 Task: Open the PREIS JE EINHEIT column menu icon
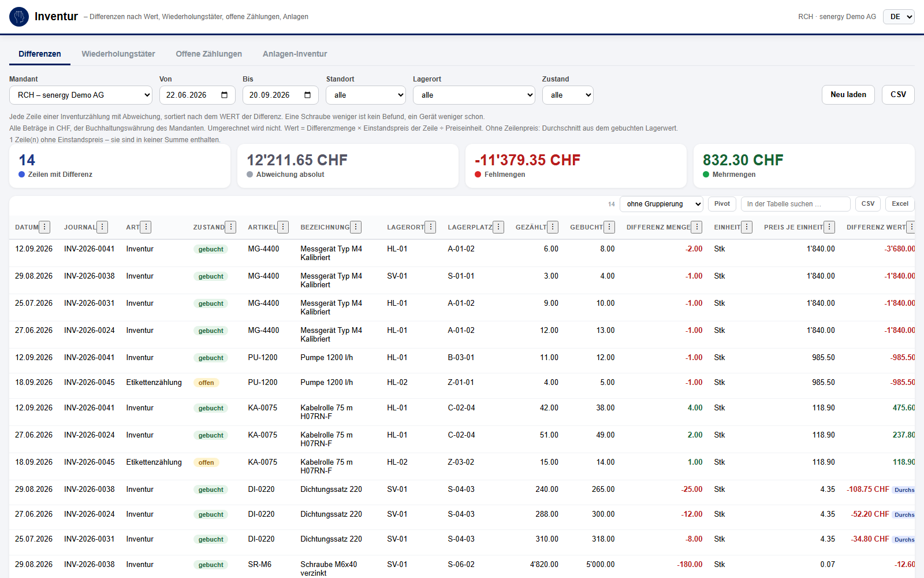pos(829,227)
